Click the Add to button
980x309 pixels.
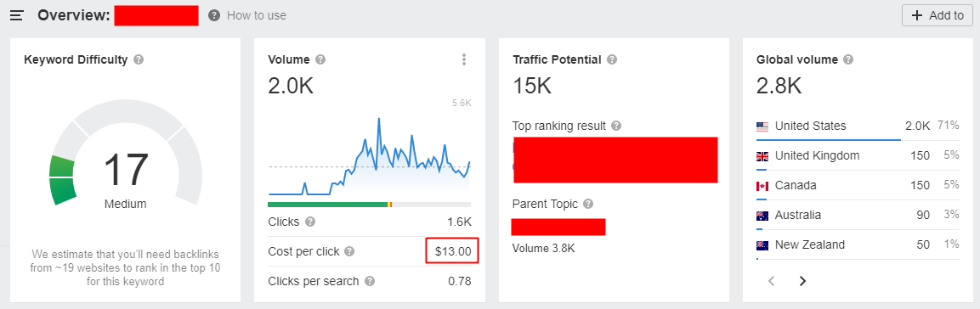pos(938,15)
